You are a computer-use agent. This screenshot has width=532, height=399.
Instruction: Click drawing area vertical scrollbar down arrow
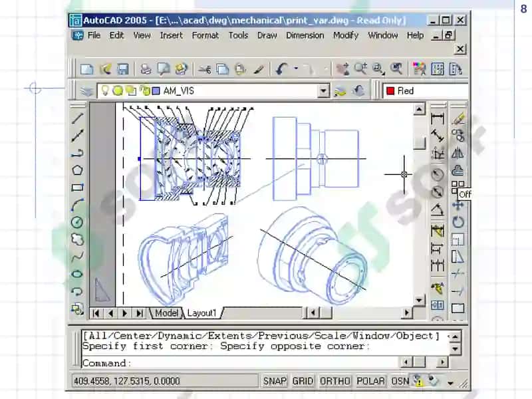[419, 300]
